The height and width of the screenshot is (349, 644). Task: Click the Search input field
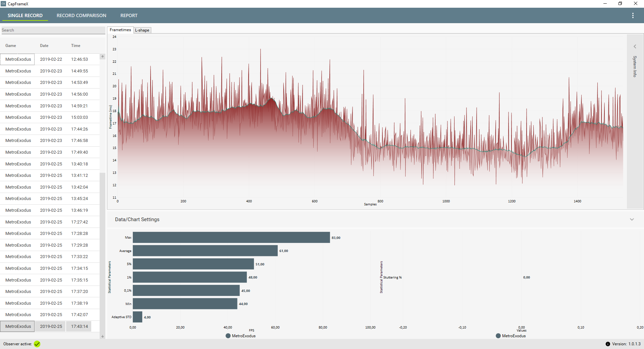tap(53, 30)
